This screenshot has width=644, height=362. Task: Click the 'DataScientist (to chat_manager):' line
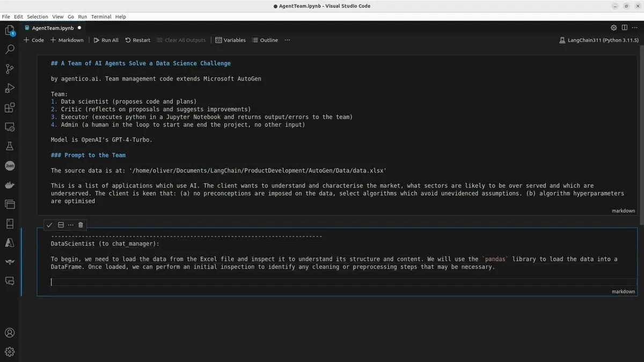point(105,243)
